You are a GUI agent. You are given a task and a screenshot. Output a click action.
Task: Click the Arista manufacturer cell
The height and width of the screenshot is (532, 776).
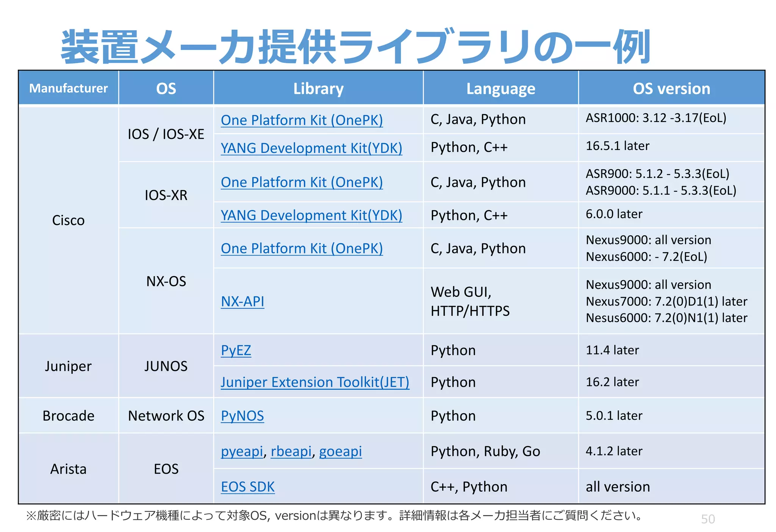point(69,469)
